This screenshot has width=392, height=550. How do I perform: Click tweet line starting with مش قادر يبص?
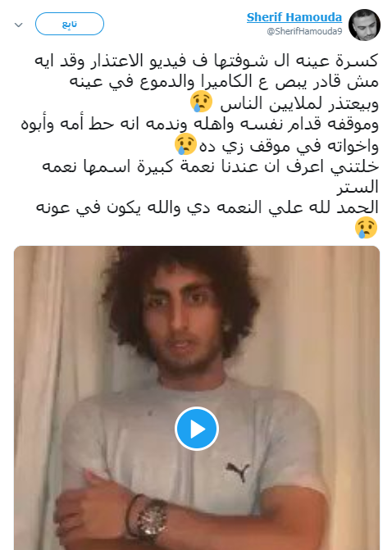click(x=224, y=82)
